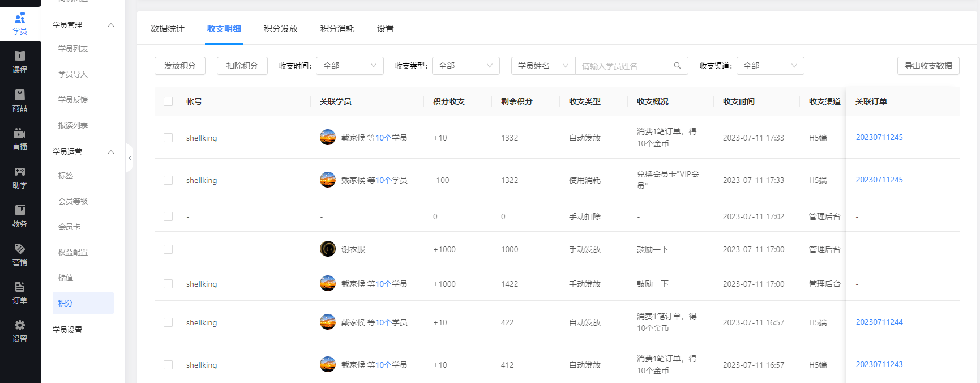Click the 发放积分 button
This screenshot has height=383, width=980.
[180, 66]
